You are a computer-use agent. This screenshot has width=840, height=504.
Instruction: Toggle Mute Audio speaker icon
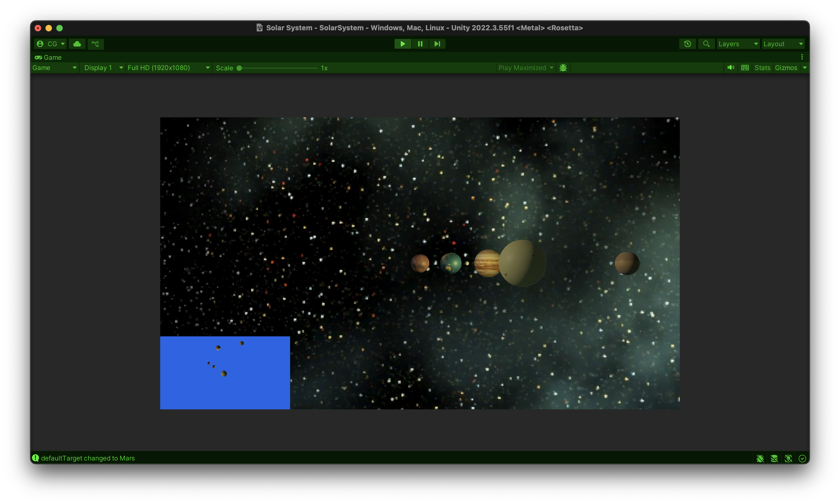click(731, 68)
